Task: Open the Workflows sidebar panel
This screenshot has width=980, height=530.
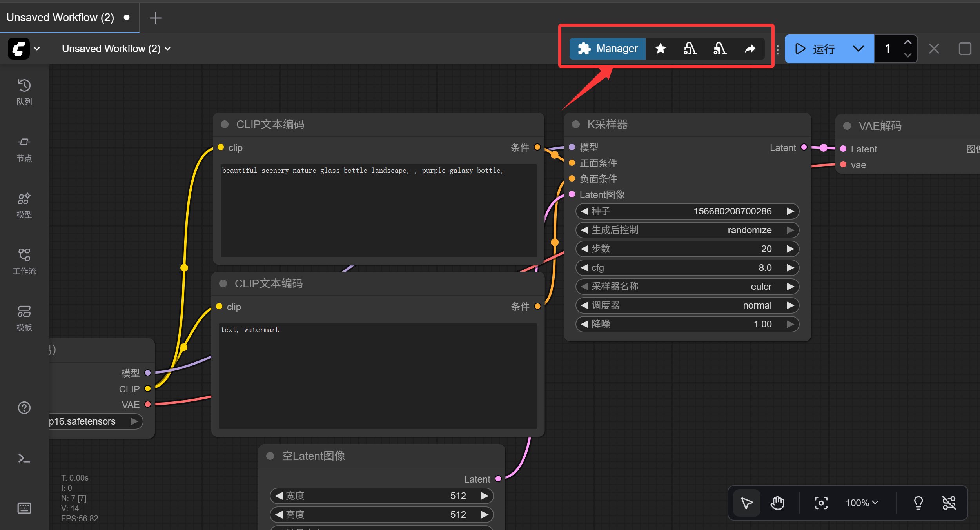Action: coord(24,261)
